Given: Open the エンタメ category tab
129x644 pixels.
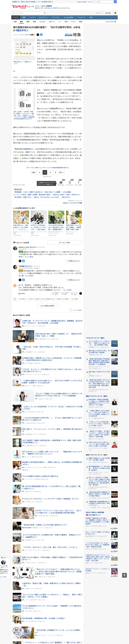Looking at the screenshot, I should [42, 22].
